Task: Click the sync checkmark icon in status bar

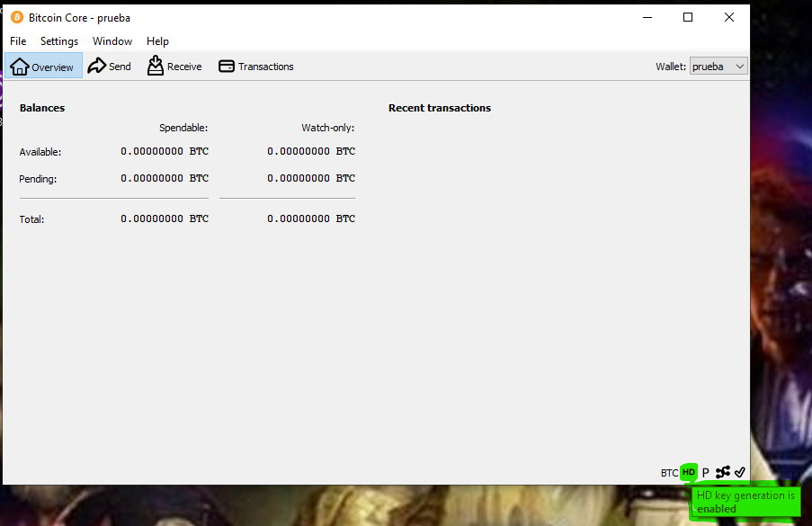Action: pyautogui.click(x=739, y=472)
